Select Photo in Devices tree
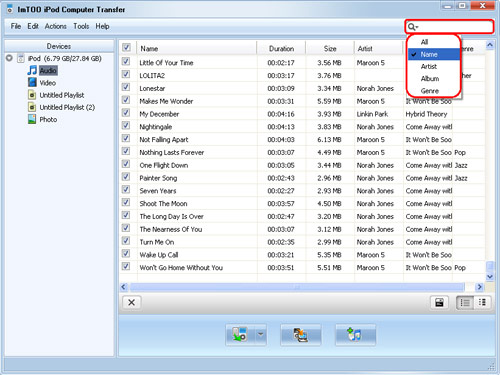The width and height of the screenshot is (500, 375). point(48,119)
